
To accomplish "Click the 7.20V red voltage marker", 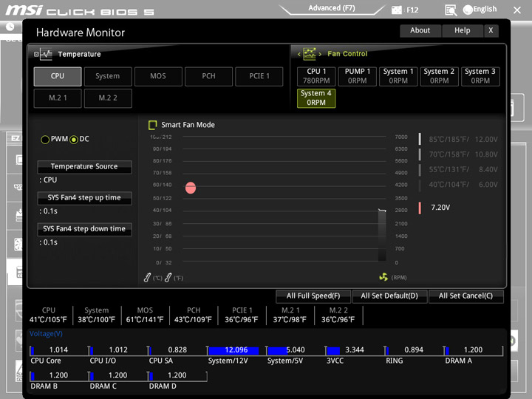I will (420, 208).
